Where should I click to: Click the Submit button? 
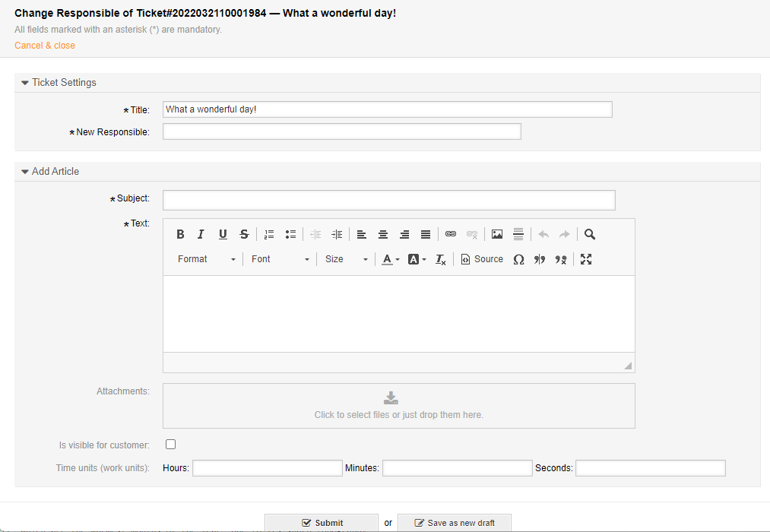[x=322, y=523]
